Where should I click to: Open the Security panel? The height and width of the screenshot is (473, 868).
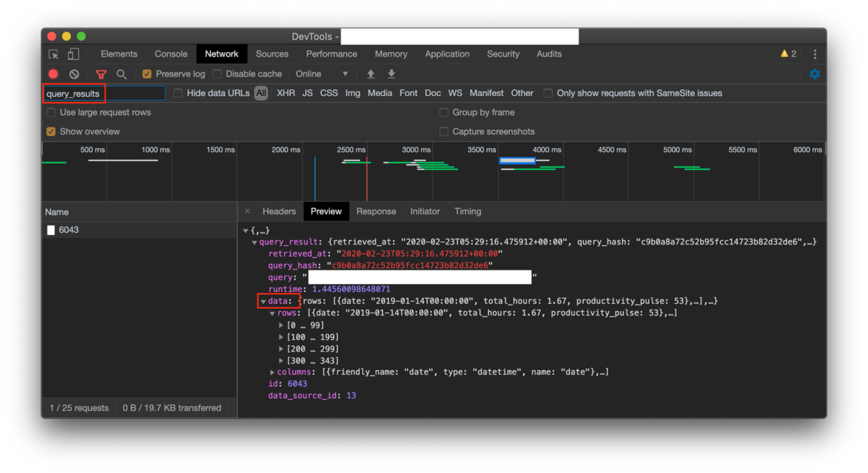pyautogui.click(x=503, y=54)
